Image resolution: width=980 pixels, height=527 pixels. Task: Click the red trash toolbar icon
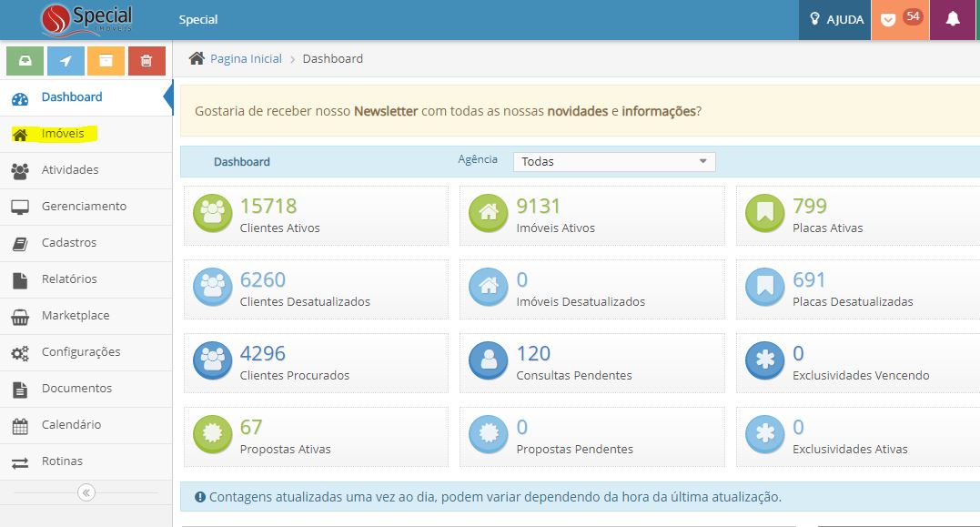146,60
